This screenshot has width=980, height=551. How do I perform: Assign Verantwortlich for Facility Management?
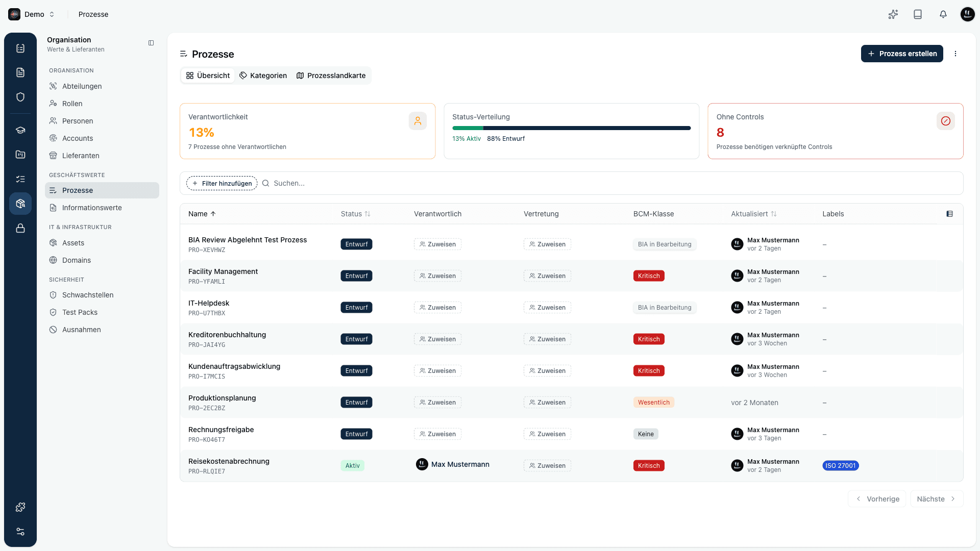point(437,276)
